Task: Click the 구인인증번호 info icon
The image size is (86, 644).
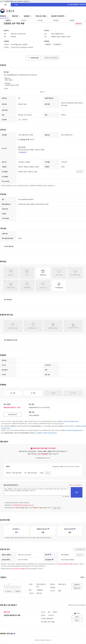Action: pos(52,559)
